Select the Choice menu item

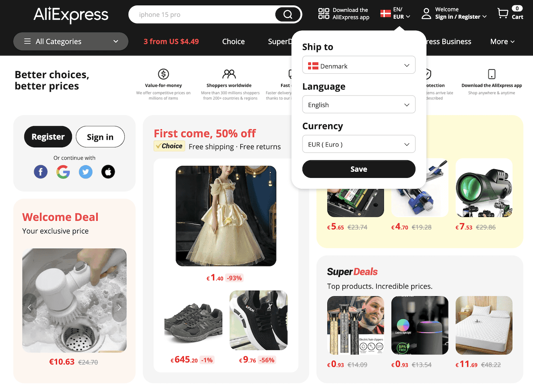pyautogui.click(x=233, y=41)
